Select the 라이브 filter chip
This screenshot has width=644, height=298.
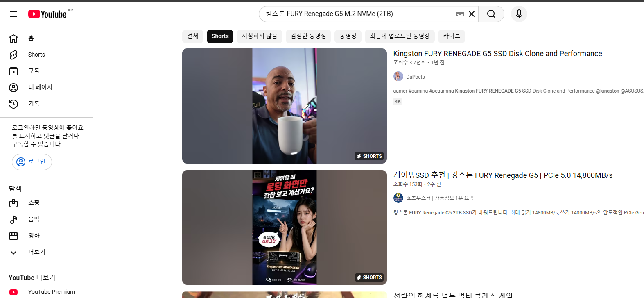click(x=452, y=36)
